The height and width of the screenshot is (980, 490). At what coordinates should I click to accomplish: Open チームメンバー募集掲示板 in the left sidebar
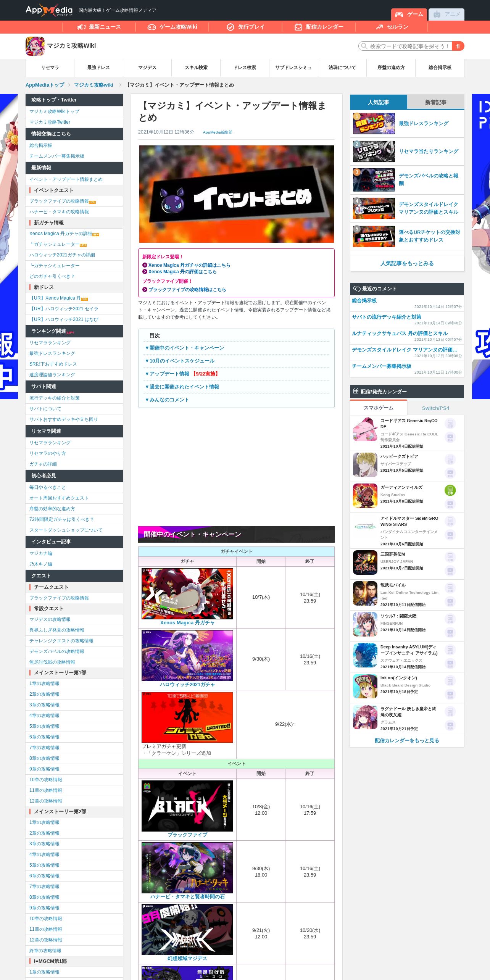(57, 156)
